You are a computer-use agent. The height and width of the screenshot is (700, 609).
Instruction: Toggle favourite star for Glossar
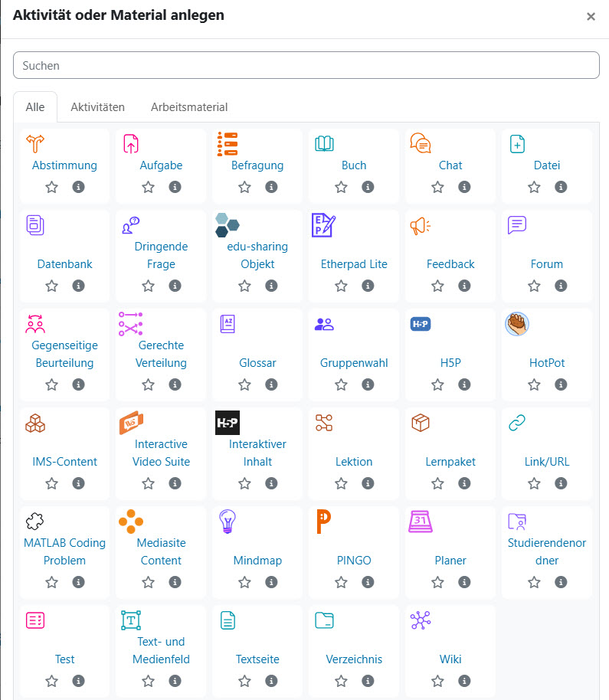pos(244,384)
